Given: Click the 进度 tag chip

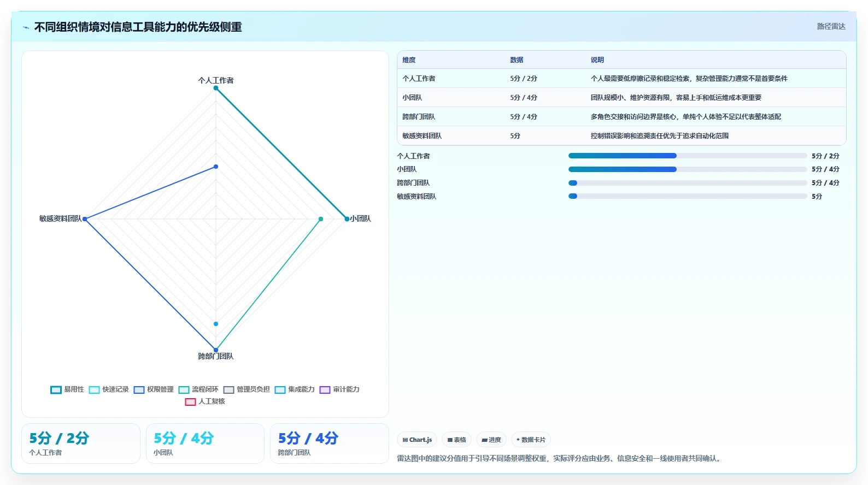Looking at the screenshot, I should (491, 440).
